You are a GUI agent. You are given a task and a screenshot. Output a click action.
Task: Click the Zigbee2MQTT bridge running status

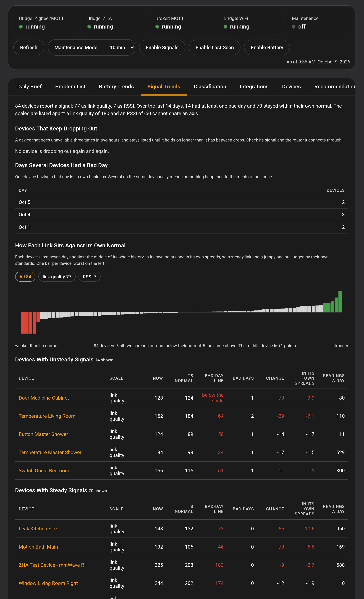click(32, 27)
